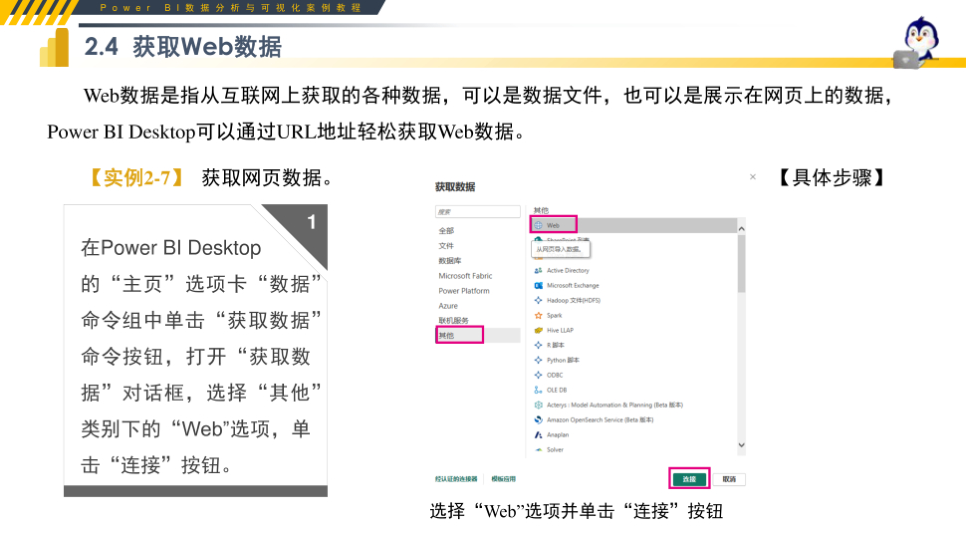The image size is (966, 544).
Task: Open the 联机服务 category
Action: (x=453, y=320)
